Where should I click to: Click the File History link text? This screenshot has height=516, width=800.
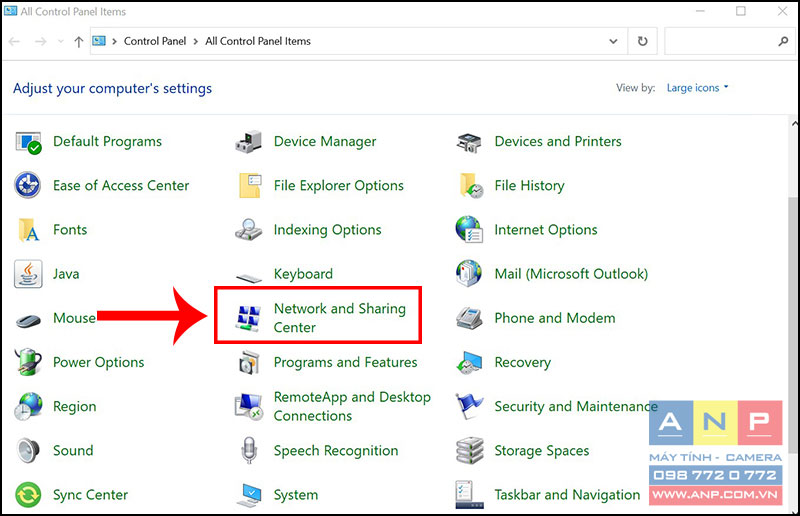click(x=530, y=186)
